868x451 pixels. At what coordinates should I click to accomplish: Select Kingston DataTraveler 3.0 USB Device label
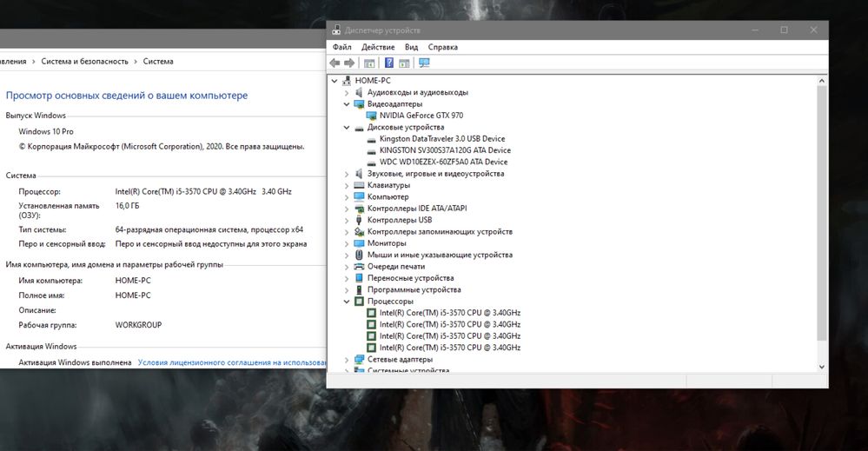[x=442, y=139]
